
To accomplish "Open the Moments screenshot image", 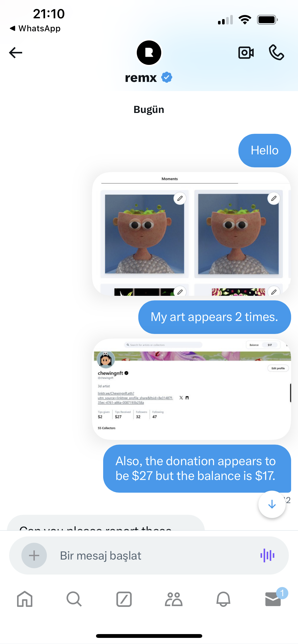I will coord(192,234).
